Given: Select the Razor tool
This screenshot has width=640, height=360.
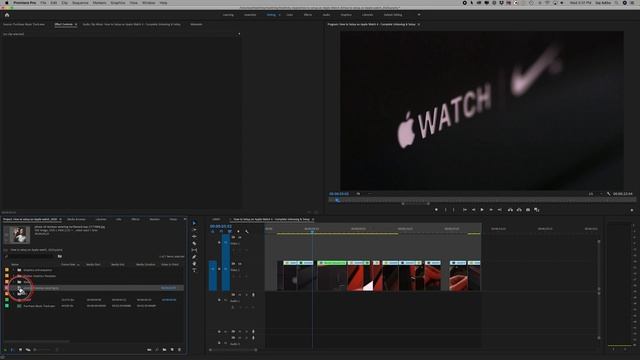Looking at the screenshot, I should pyautogui.click(x=194, y=243).
